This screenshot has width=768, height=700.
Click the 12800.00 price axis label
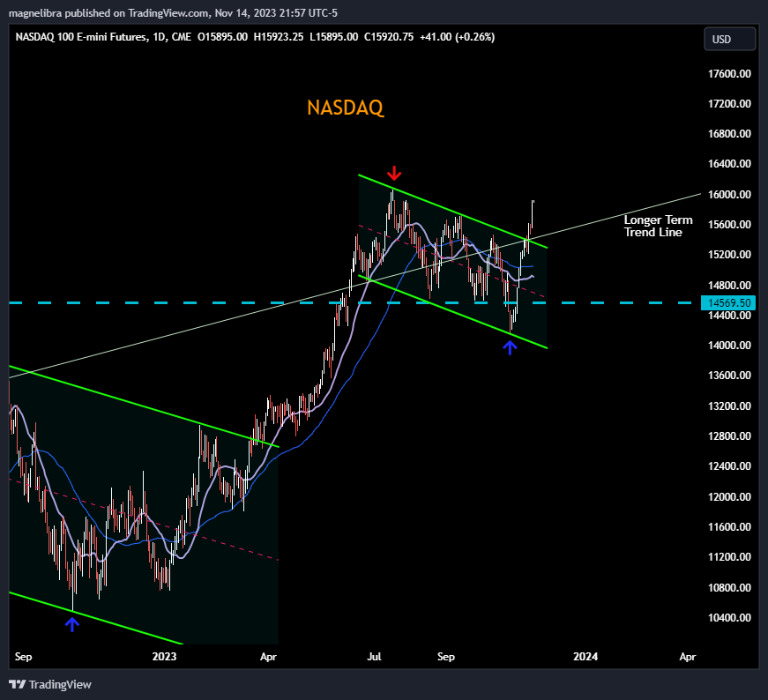(x=729, y=436)
